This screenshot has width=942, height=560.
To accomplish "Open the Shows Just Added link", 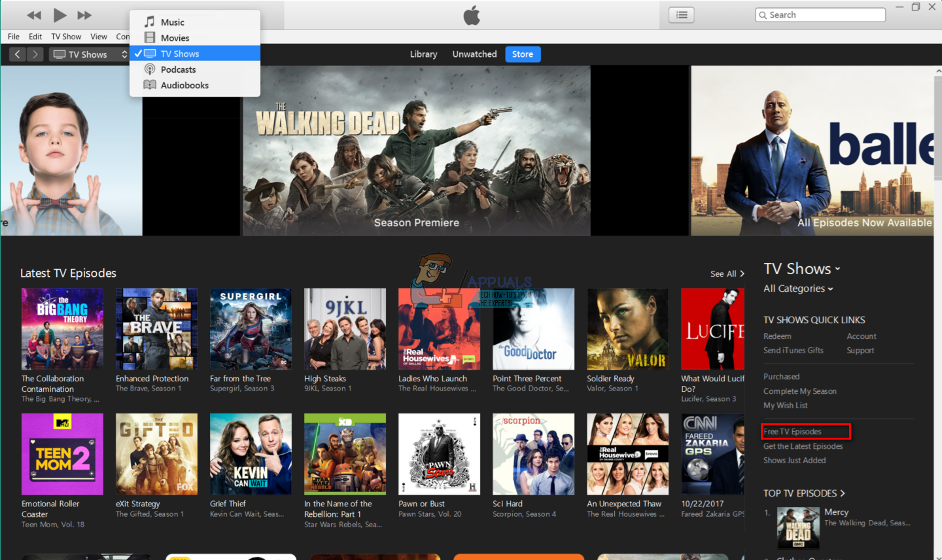I will click(795, 461).
